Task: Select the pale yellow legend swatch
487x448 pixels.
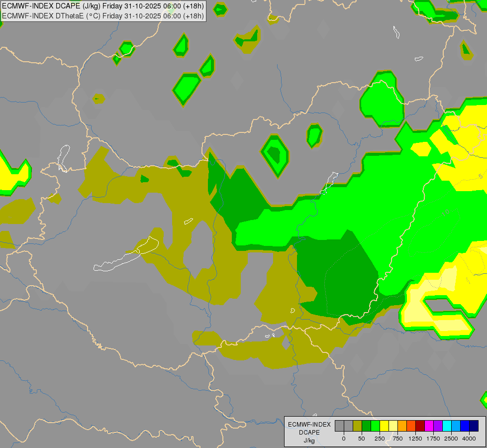Action: point(393,426)
